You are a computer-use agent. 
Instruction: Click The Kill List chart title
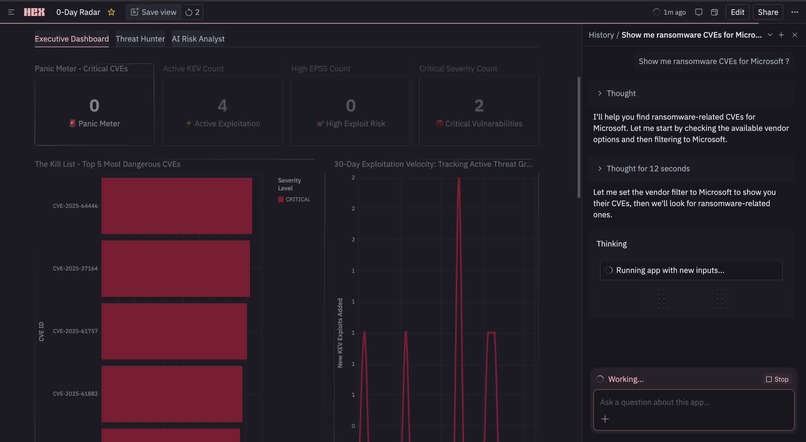pos(107,164)
